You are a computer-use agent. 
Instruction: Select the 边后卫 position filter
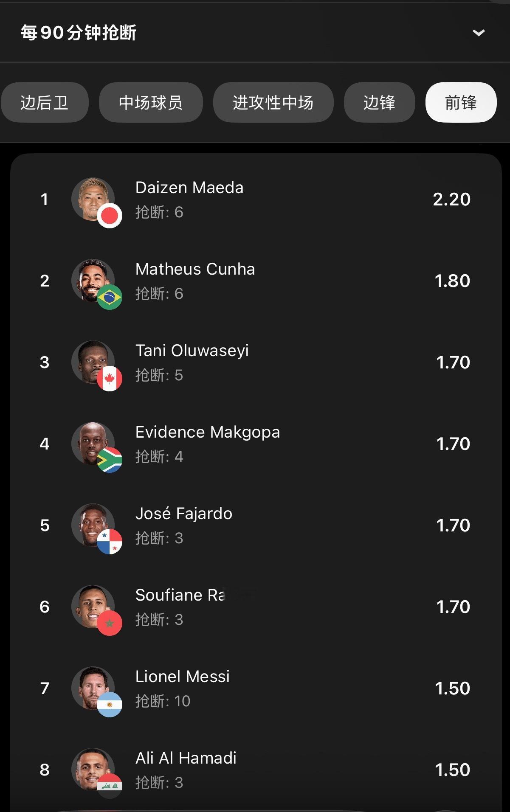45,102
